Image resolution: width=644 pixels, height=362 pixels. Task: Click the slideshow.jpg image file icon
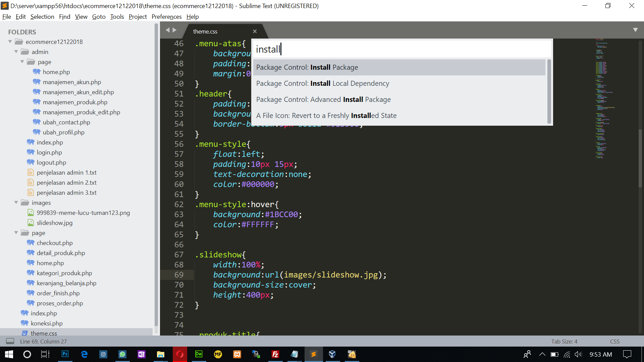[x=31, y=223]
